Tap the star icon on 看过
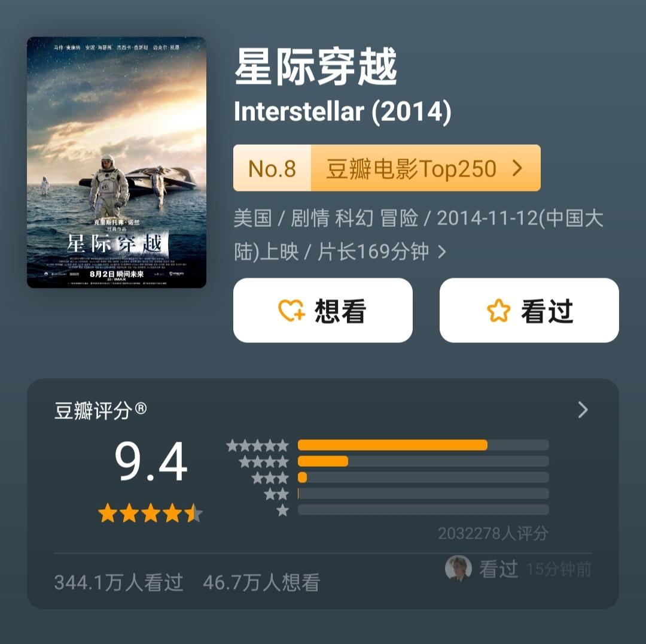The width and height of the screenshot is (646, 644). [498, 311]
